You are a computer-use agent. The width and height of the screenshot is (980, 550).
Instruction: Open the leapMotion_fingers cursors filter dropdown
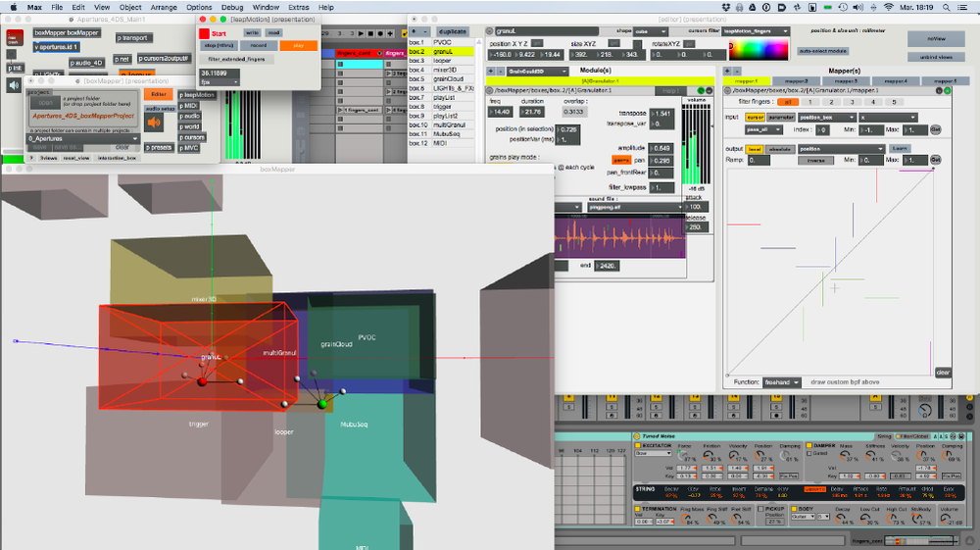click(x=756, y=31)
